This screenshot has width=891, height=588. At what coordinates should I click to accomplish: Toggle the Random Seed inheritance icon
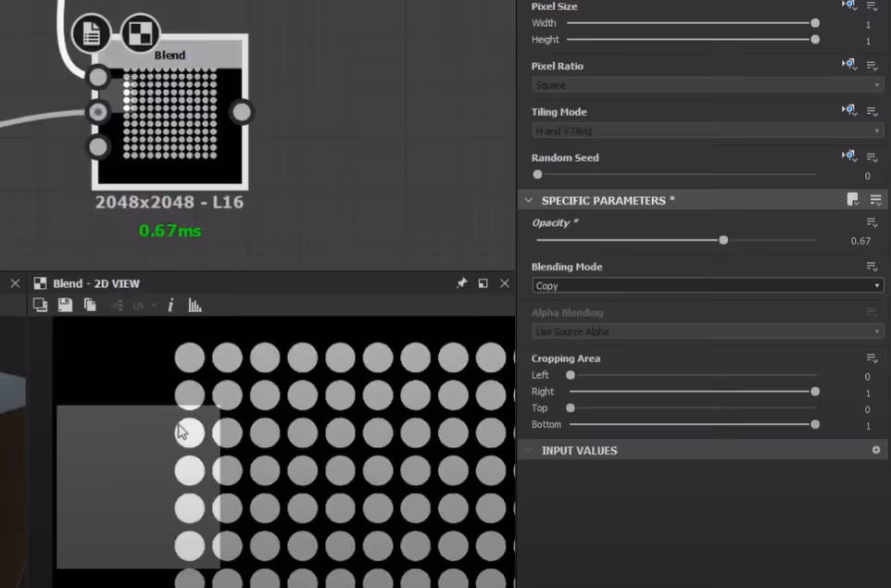[849, 156]
